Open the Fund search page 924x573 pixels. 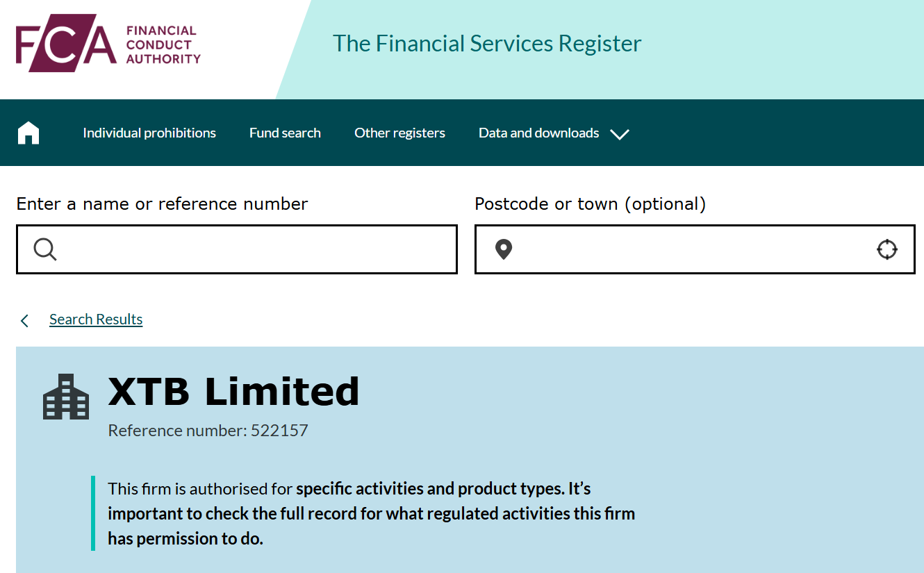pos(285,133)
